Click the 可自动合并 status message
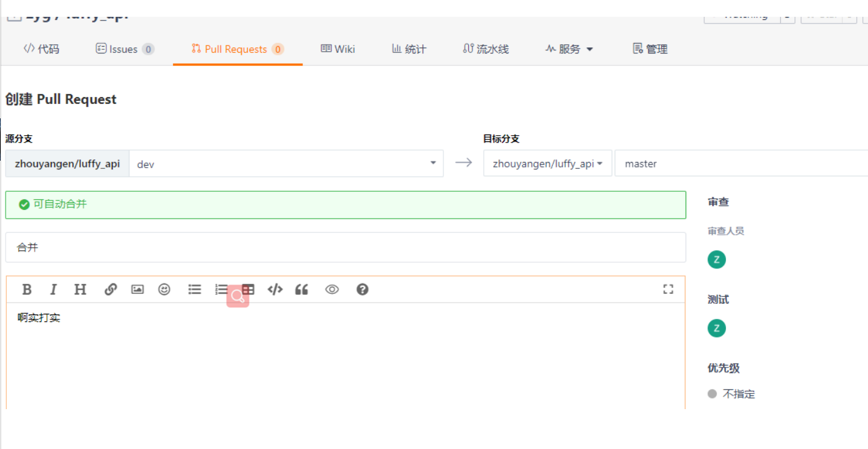 (x=346, y=205)
